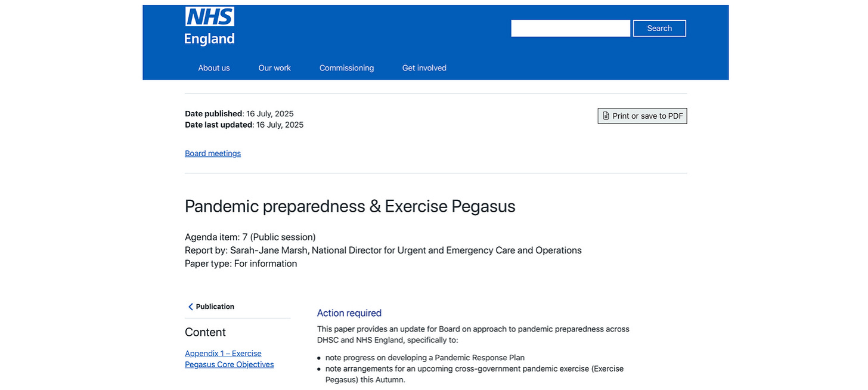Click the Agenda item: 7 (Public session) text
The width and height of the screenshot is (868, 390).
coord(250,237)
